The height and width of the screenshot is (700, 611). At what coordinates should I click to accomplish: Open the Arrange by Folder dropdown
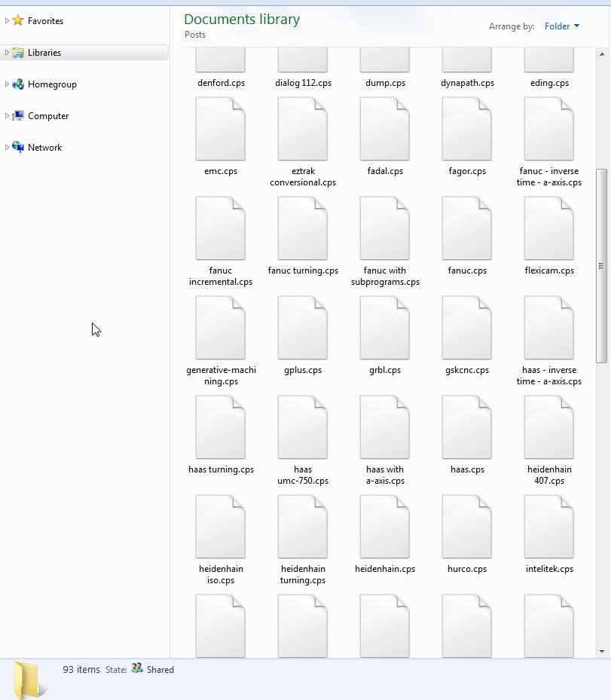(x=562, y=26)
